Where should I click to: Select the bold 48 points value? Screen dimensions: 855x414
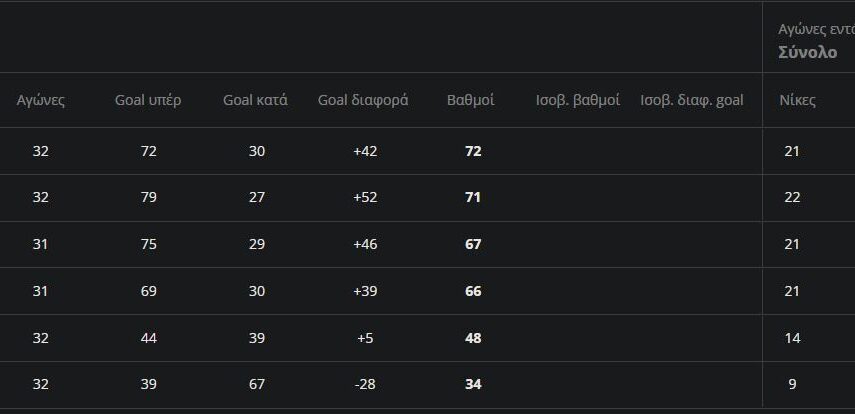[x=473, y=338]
